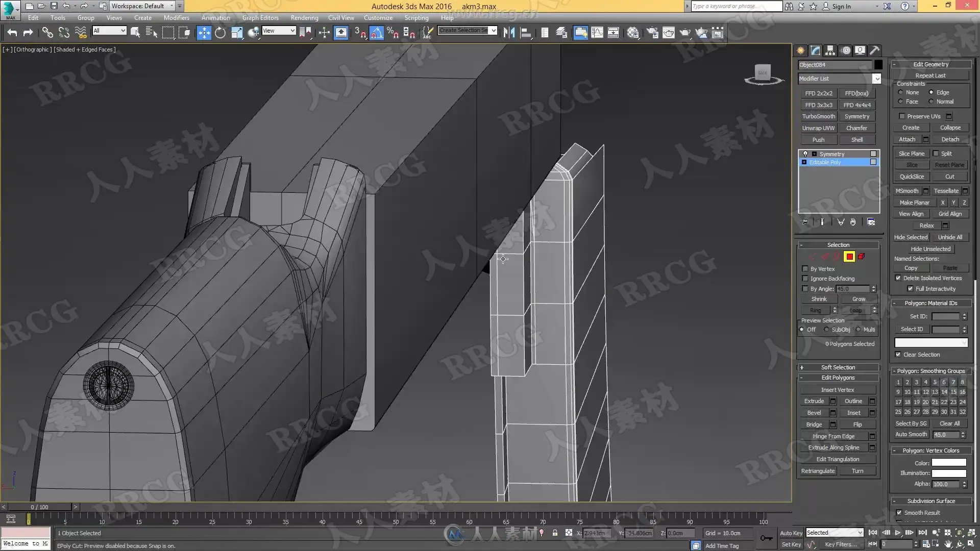The image size is (980, 551).
Task: Expand the Soft Selection rollout
Action: [x=838, y=367]
